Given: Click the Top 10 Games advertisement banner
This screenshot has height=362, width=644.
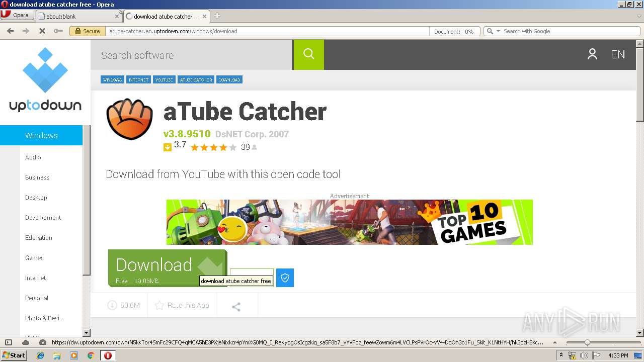Looking at the screenshot, I should click(x=350, y=222).
